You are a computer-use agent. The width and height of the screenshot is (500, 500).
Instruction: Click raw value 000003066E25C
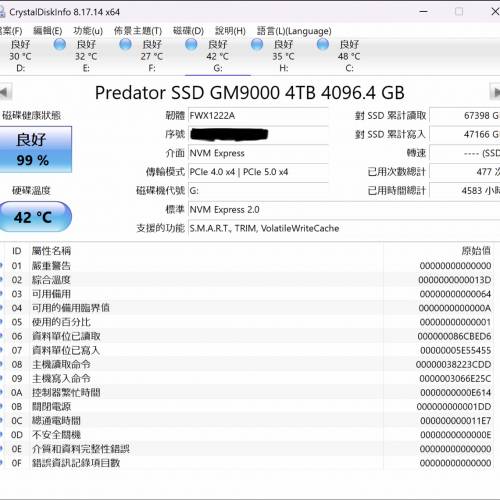(x=455, y=379)
